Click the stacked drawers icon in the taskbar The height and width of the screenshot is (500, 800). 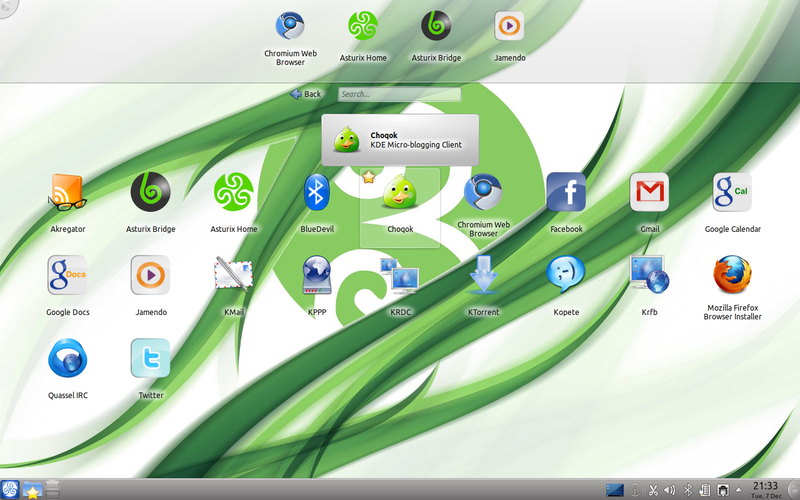[53, 490]
